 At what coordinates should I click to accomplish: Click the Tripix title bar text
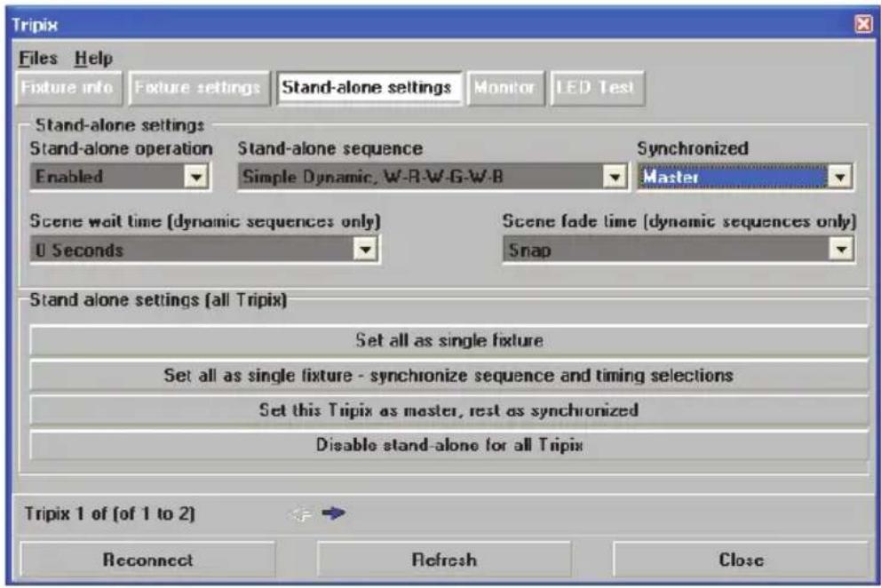coord(35,25)
